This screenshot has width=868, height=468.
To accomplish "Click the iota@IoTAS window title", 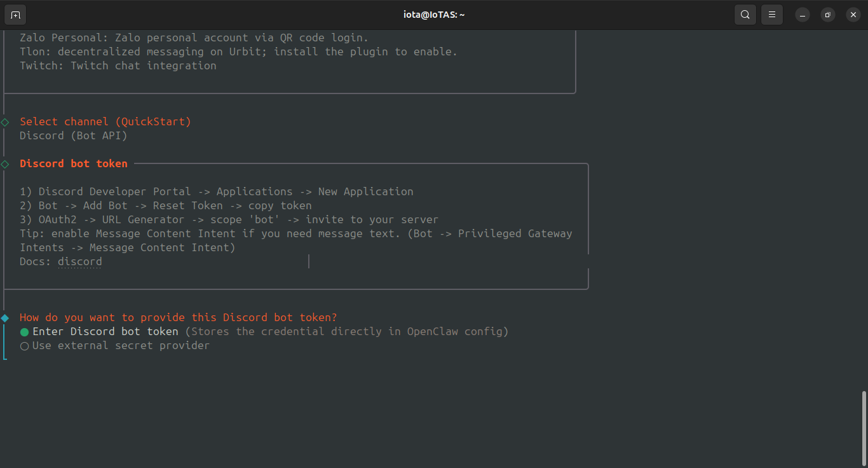I will (434, 15).
